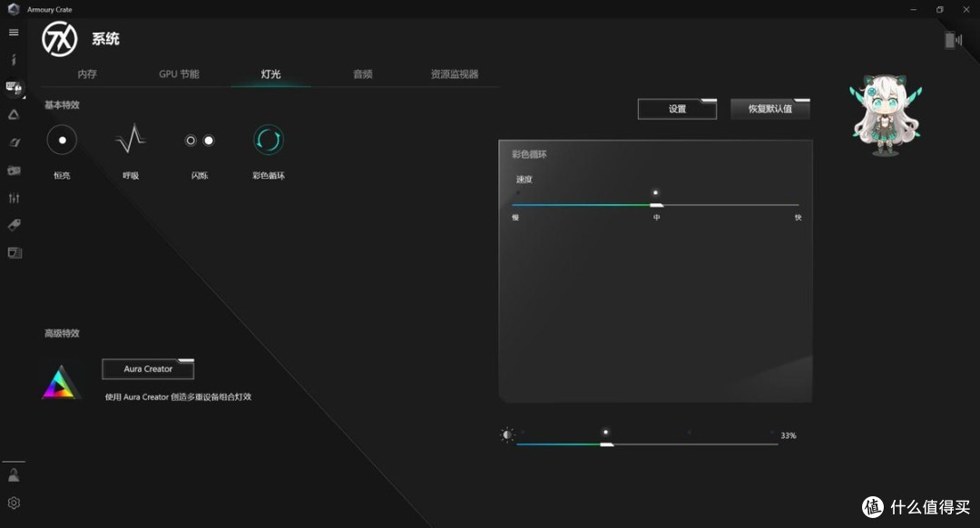Image resolution: width=980 pixels, height=528 pixels.
Task: Click the Armoury Crate logo in title bar
Action: pyautogui.click(x=13, y=9)
